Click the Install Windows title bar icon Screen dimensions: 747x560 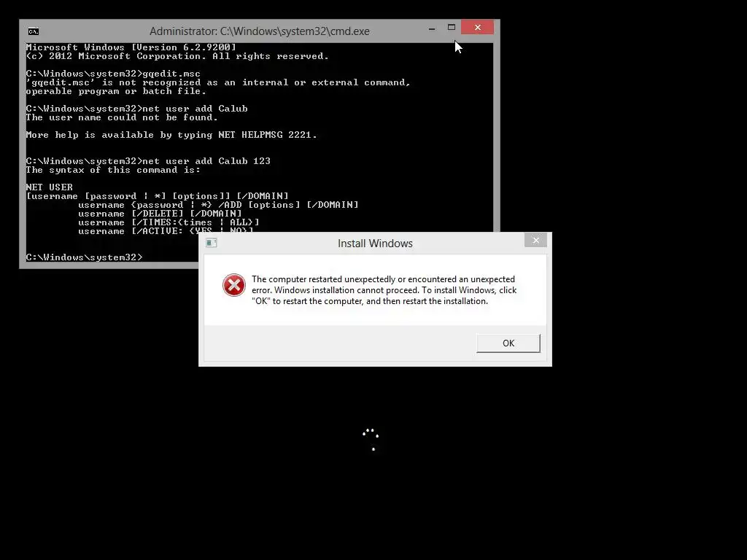pos(211,243)
